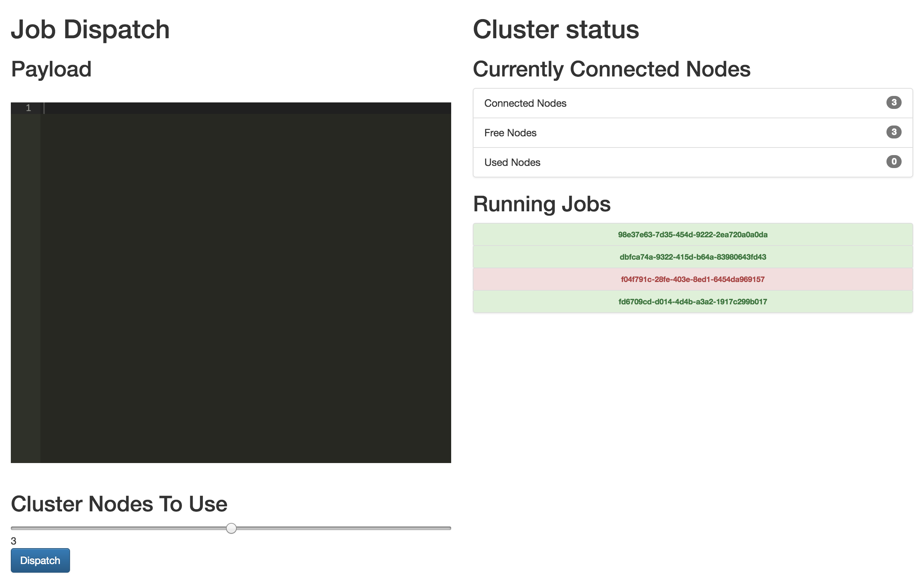Click the Running Jobs heading

click(541, 204)
